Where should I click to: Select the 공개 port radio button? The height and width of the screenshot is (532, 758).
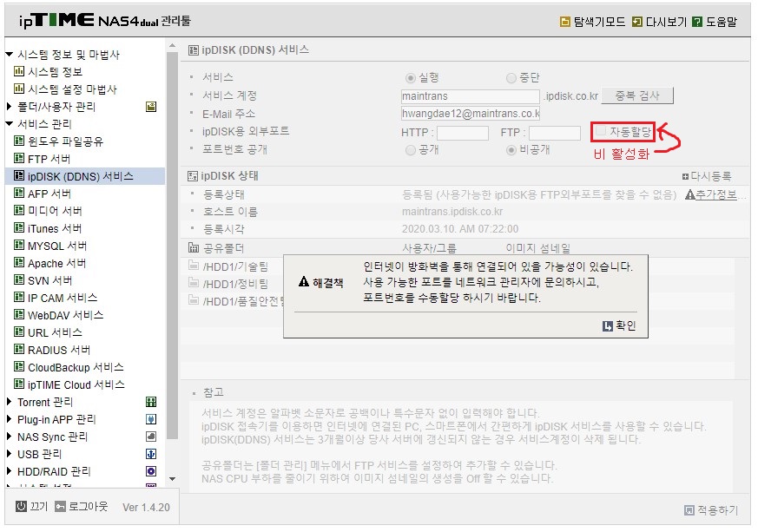click(411, 150)
